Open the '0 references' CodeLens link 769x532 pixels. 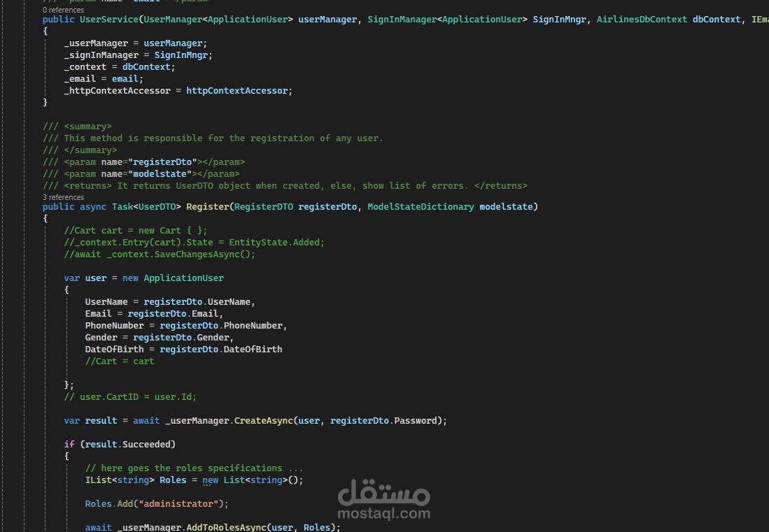tap(63, 10)
